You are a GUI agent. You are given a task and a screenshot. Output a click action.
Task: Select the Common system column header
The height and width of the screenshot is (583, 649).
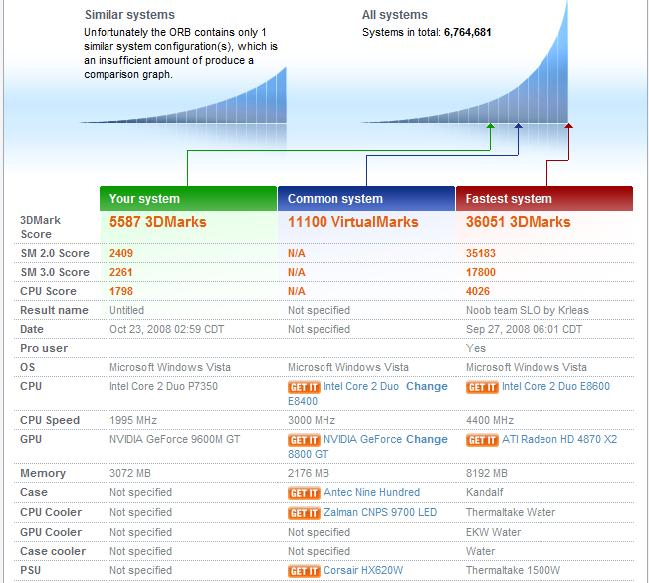[366, 199]
